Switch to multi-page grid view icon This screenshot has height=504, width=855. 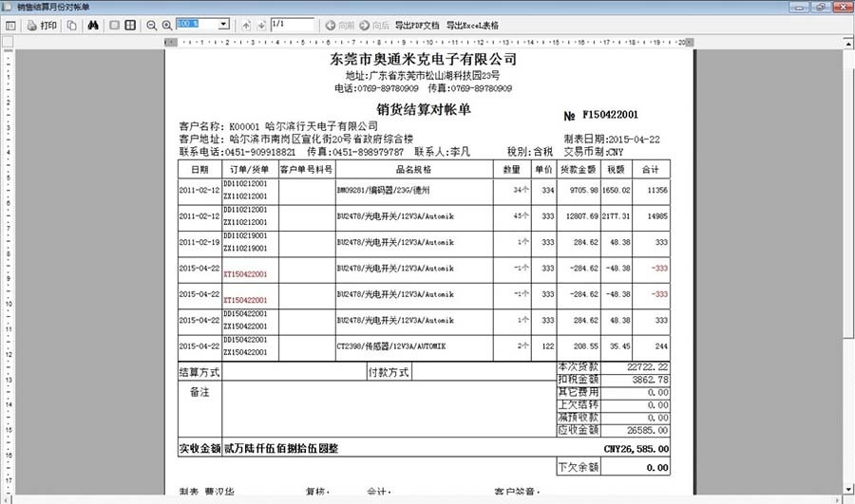pyautogui.click(x=130, y=25)
